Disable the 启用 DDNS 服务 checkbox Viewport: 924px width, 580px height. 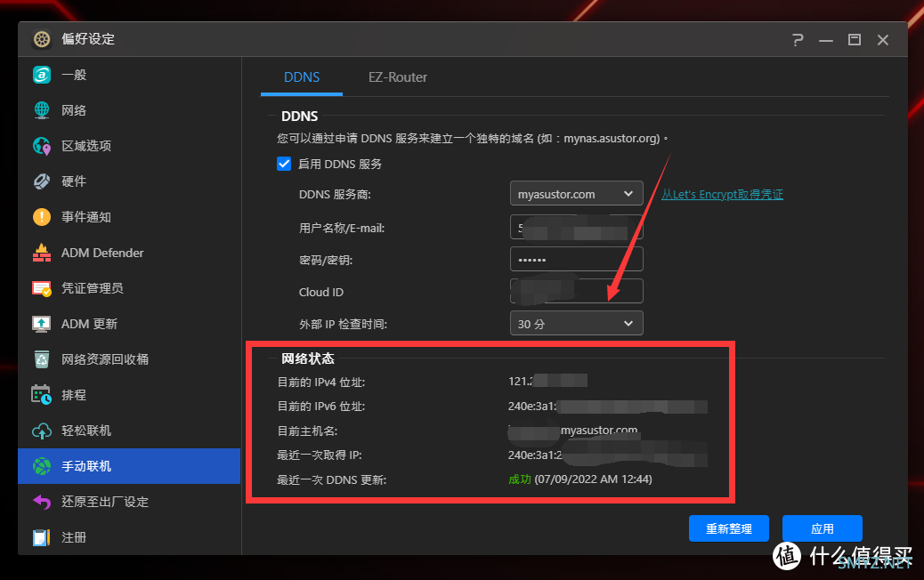click(x=284, y=164)
